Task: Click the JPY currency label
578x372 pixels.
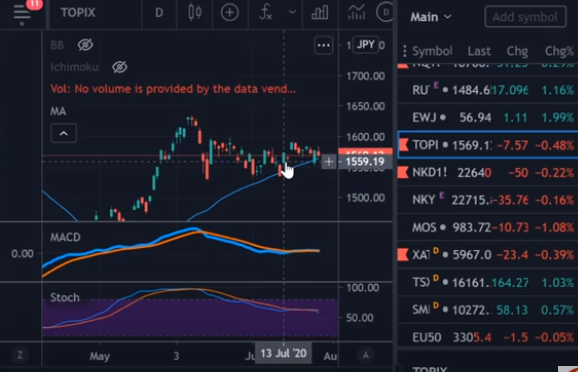Action: (x=366, y=45)
